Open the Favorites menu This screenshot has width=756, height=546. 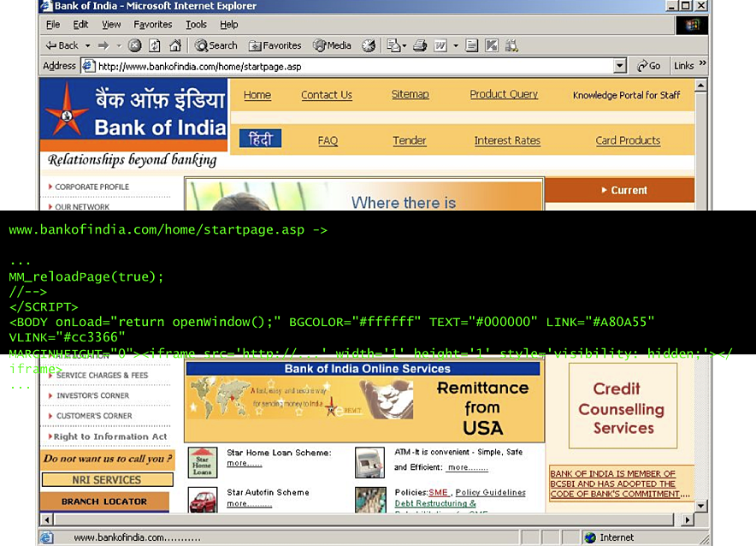(x=153, y=25)
